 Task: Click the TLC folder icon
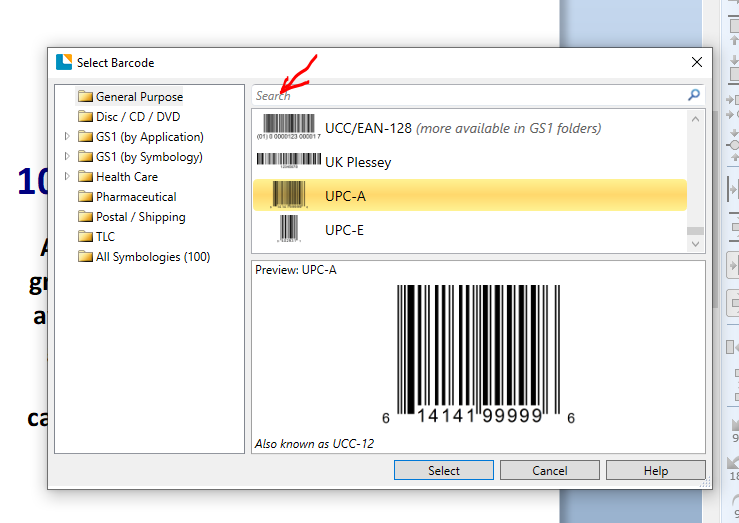tap(85, 237)
